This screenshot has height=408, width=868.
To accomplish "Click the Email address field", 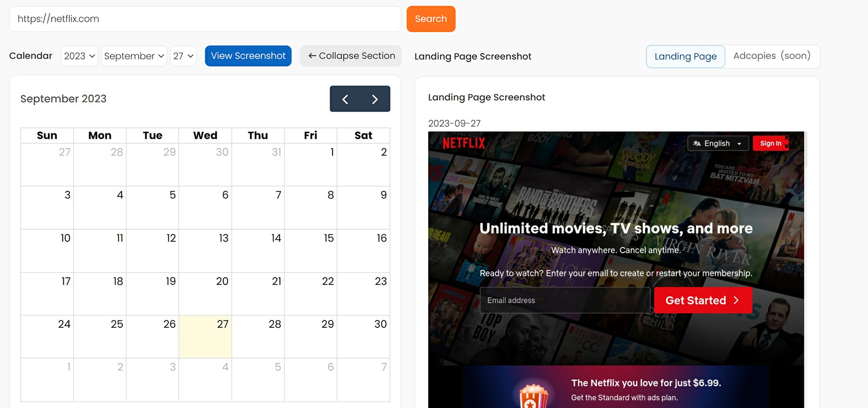I will pyautogui.click(x=565, y=300).
